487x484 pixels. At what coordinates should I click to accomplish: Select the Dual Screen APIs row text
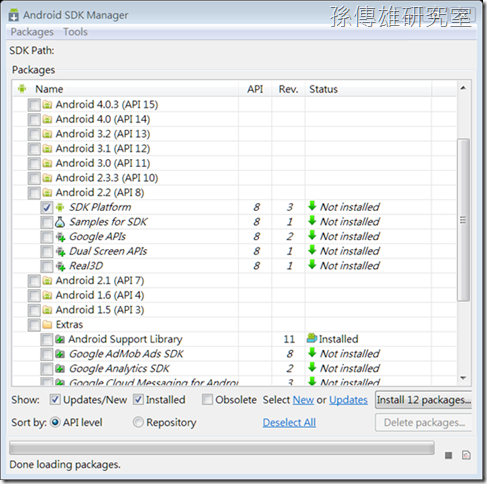pos(108,251)
